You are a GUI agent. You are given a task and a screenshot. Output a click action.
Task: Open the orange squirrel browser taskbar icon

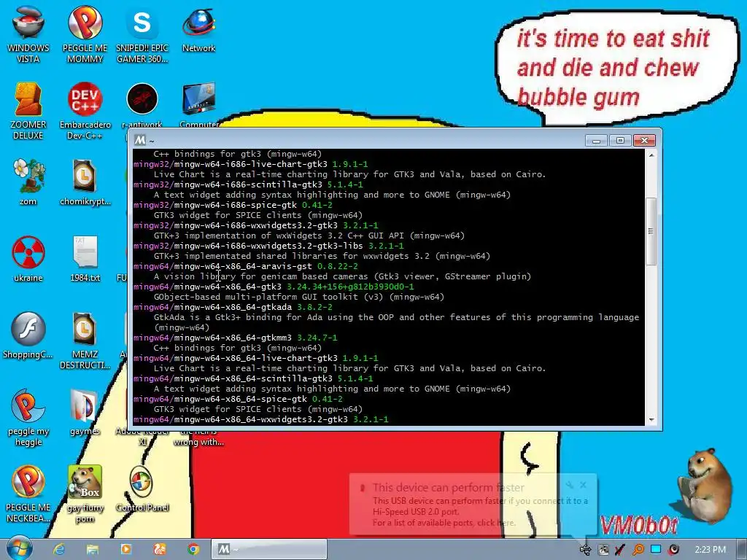coord(160,550)
